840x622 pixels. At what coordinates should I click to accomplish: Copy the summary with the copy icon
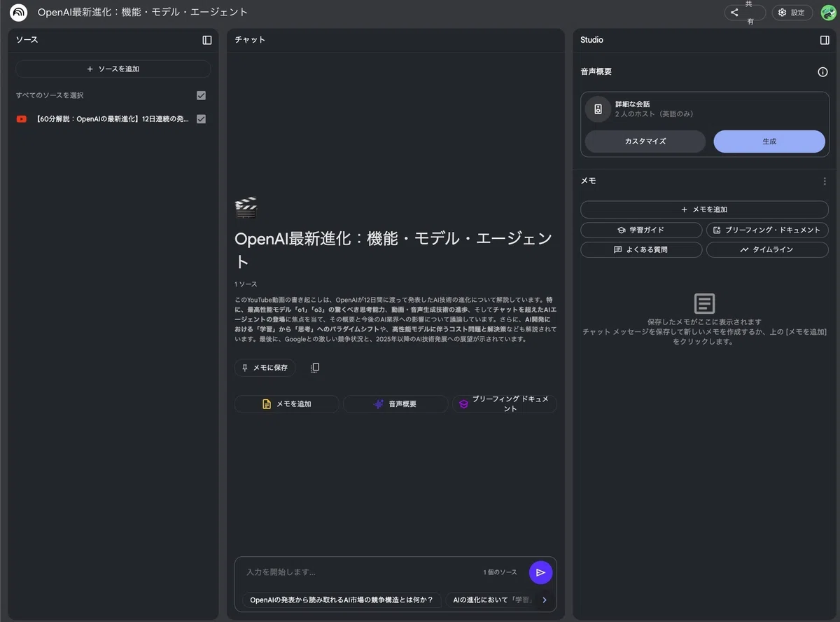pos(315,368)
